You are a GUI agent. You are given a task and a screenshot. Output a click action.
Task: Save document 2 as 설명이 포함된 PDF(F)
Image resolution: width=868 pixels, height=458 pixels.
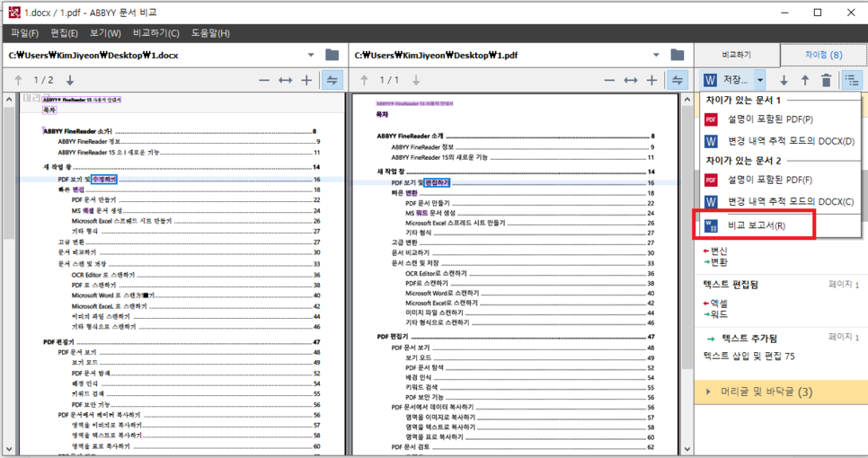[x=780, y=180]
